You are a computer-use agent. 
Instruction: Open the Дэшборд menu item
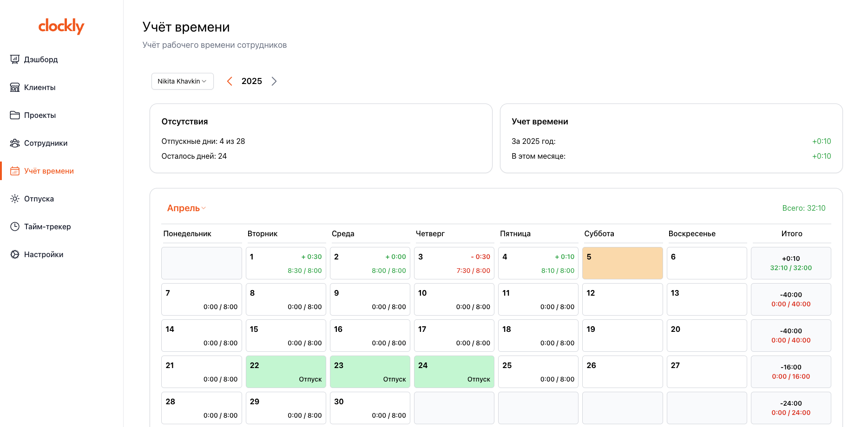click(41, 59)
